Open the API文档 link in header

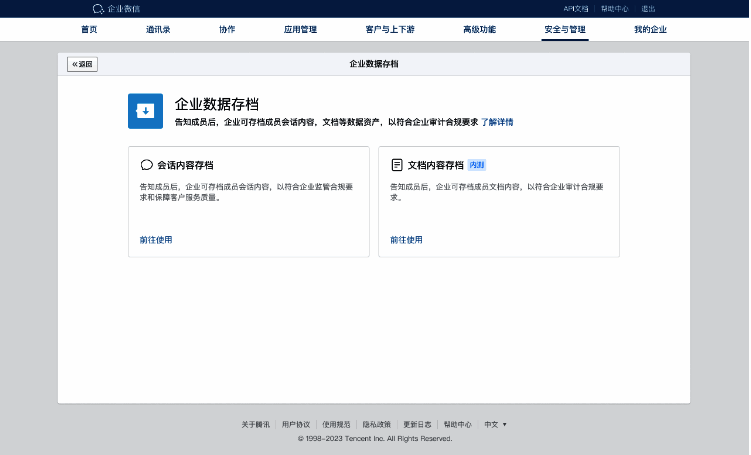point(575,9)
